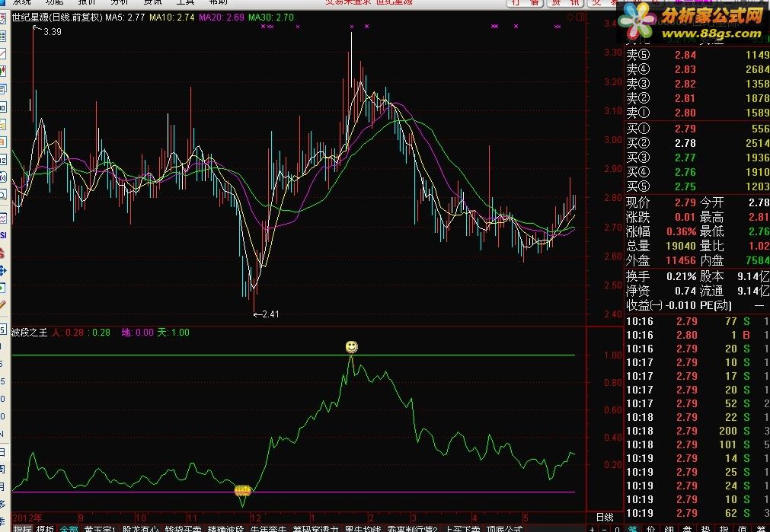Click the sidebar icon labeled 12
770x532 pixels.
click(3, 160)
